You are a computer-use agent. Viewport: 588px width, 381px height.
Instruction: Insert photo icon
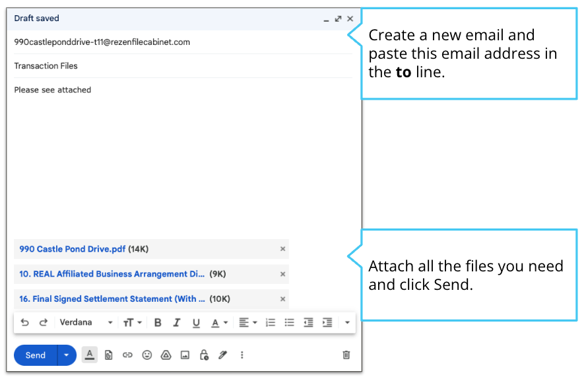[x=185, y=355]
